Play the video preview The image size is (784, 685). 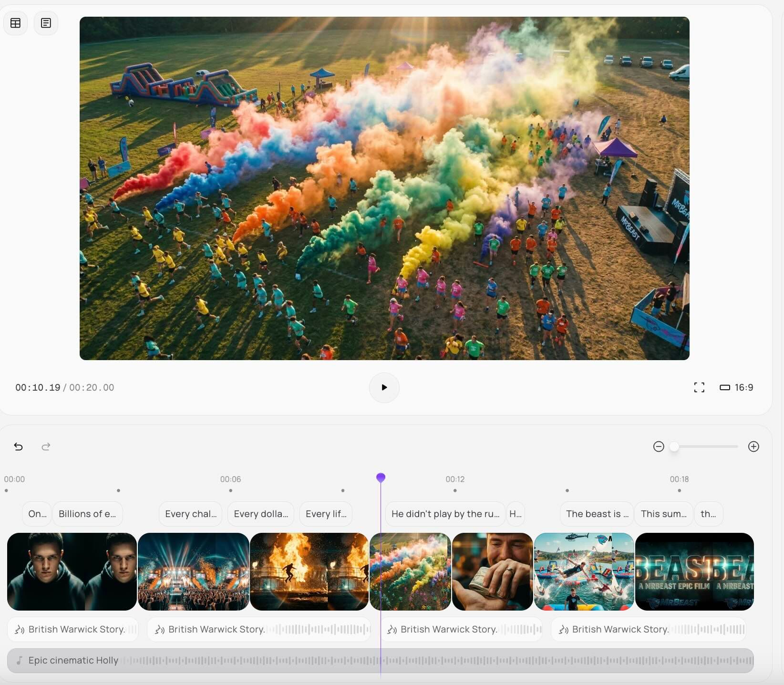click(x=384, y=387)
